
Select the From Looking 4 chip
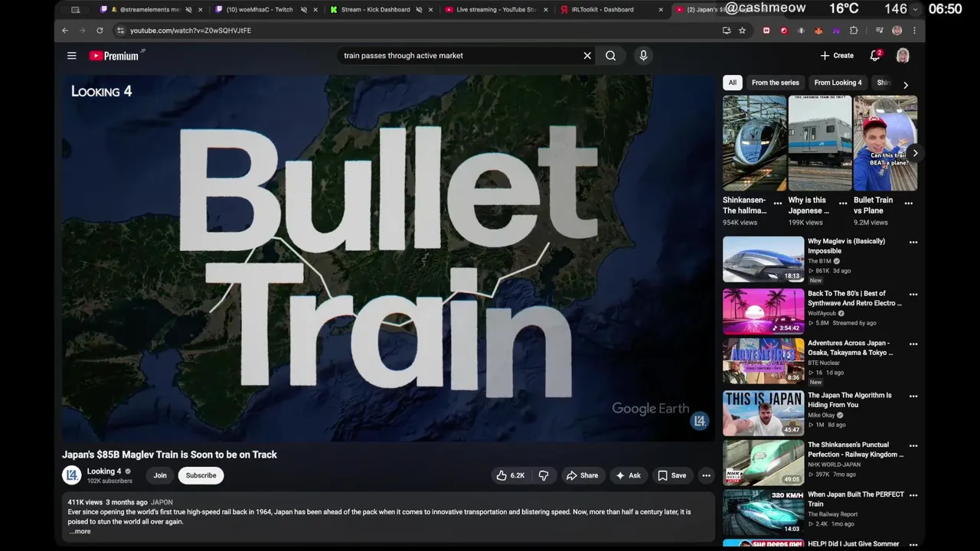point(838,83)
